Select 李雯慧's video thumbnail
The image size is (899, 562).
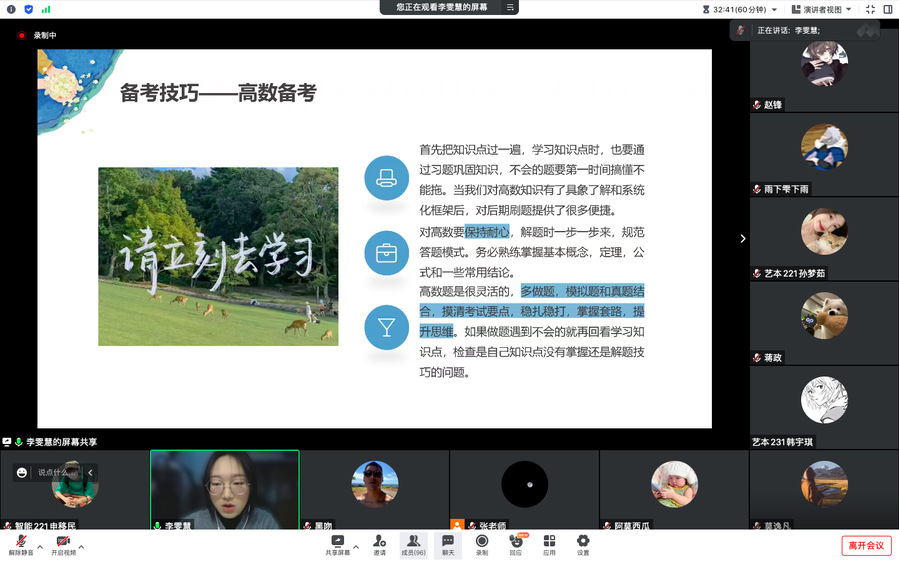click(225, 488)
